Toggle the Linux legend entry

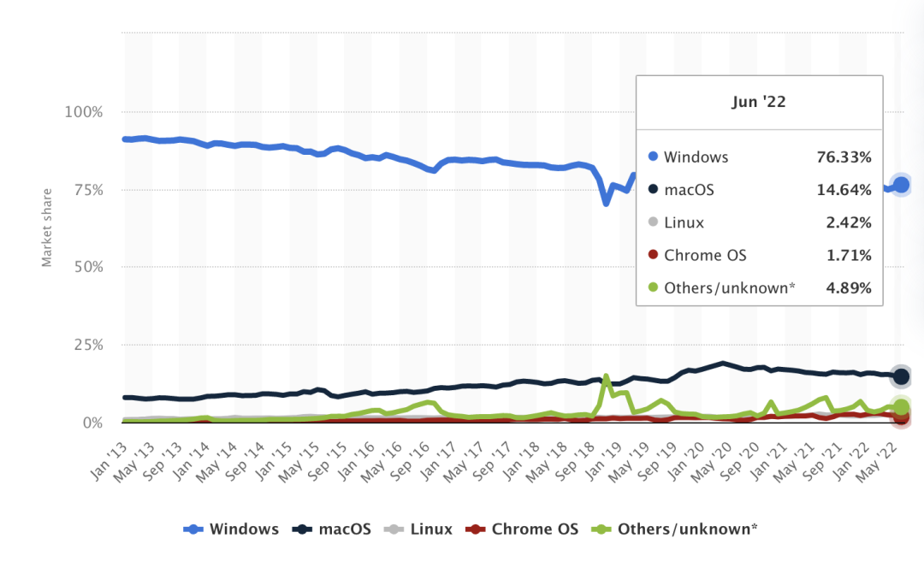point(418,529)
